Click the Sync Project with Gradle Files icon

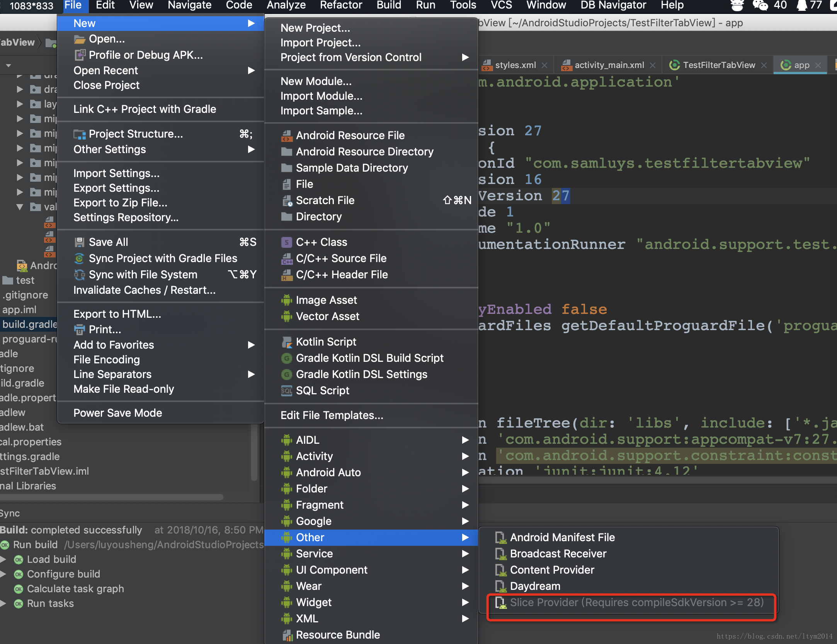[79, 259]
